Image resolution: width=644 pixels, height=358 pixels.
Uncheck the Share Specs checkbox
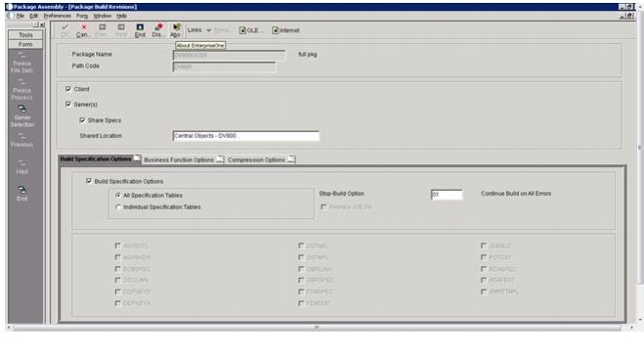[x=82, y=120]
